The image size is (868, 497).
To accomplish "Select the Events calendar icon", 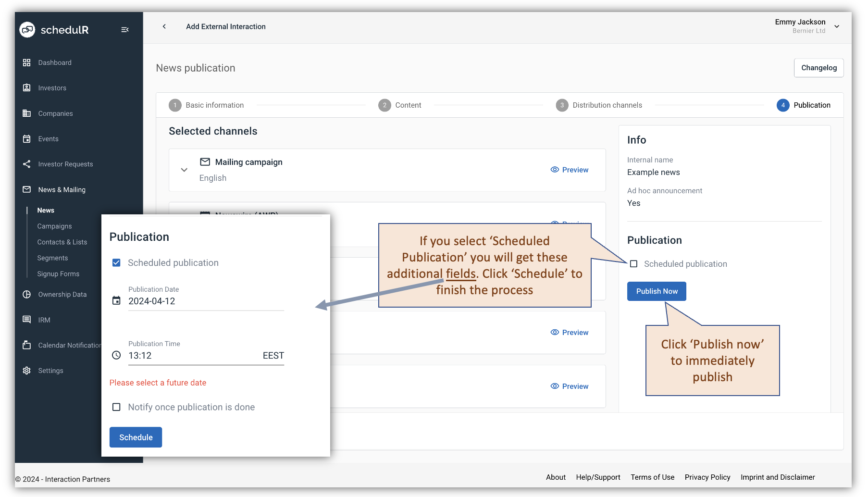I will coord(27,139).
